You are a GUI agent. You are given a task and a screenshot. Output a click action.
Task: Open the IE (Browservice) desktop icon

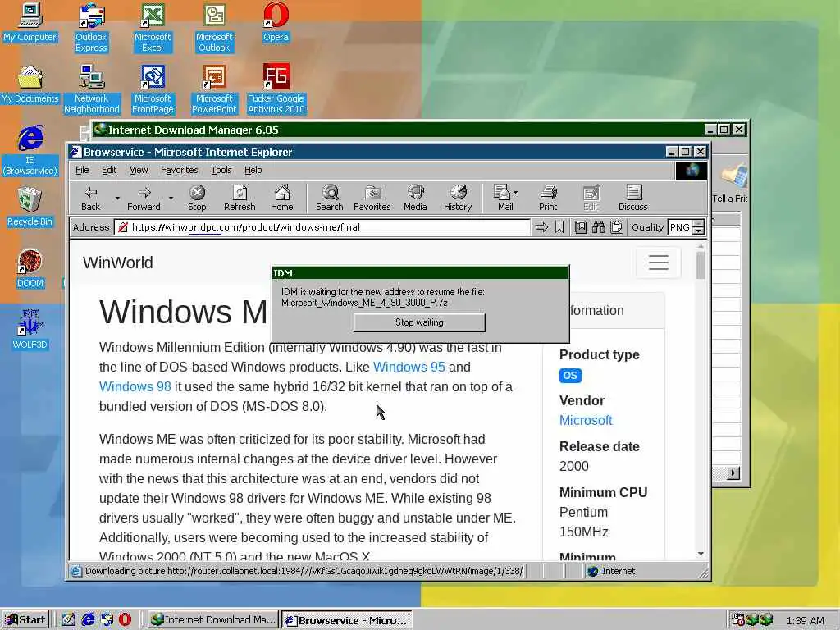[x=30, y=150]
